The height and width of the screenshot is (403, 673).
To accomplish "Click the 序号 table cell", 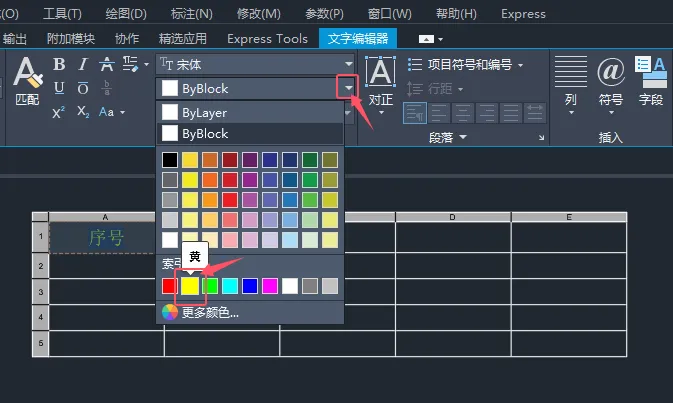I will [106, 237].
